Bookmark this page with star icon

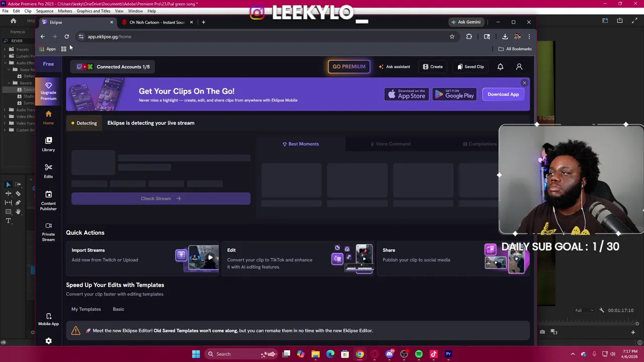(x=452, y=36)
